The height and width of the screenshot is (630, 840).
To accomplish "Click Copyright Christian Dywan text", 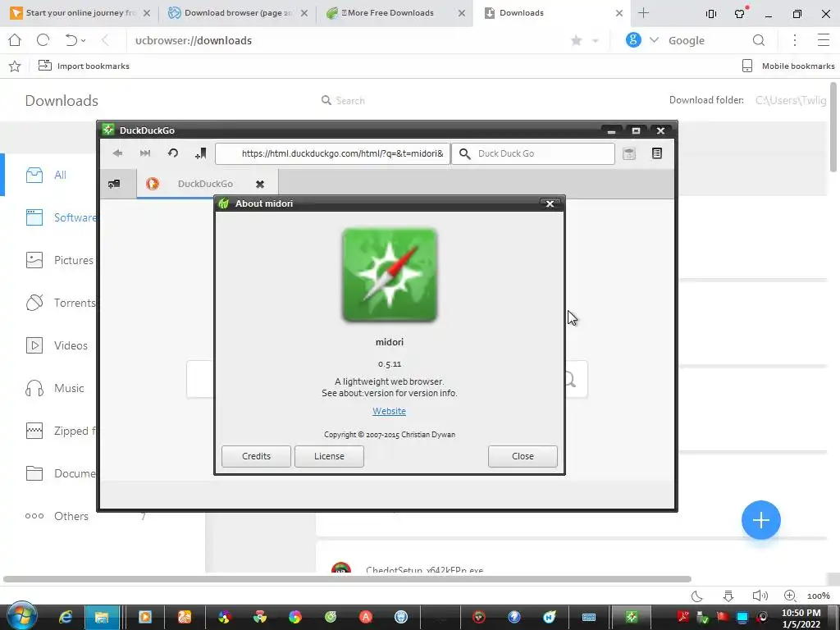I will 390,435.
